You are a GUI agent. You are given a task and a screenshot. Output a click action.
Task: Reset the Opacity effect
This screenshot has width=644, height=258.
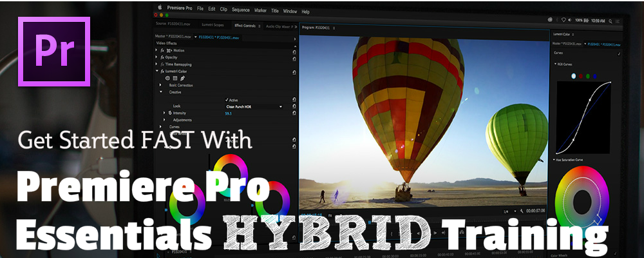[x=294, y=59]
